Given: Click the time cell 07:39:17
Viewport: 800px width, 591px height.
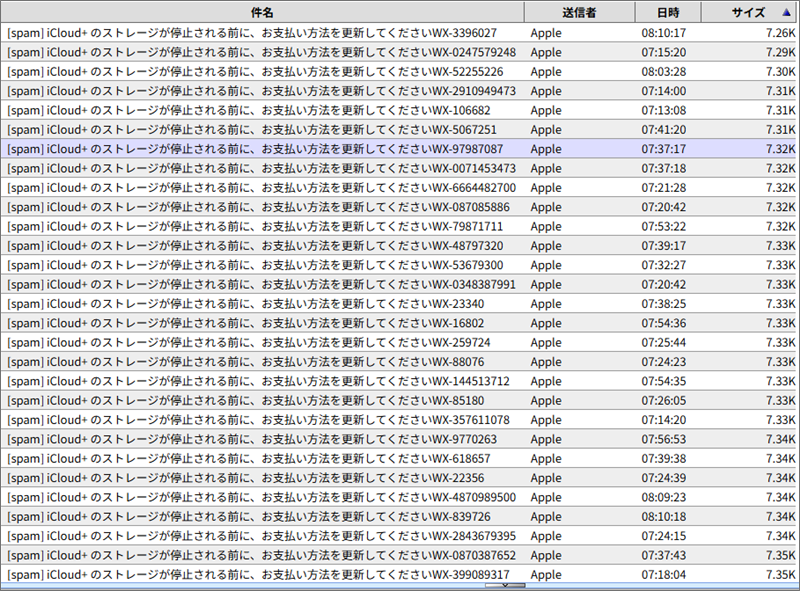Looking at the screenshot, I should pos(664,245).
